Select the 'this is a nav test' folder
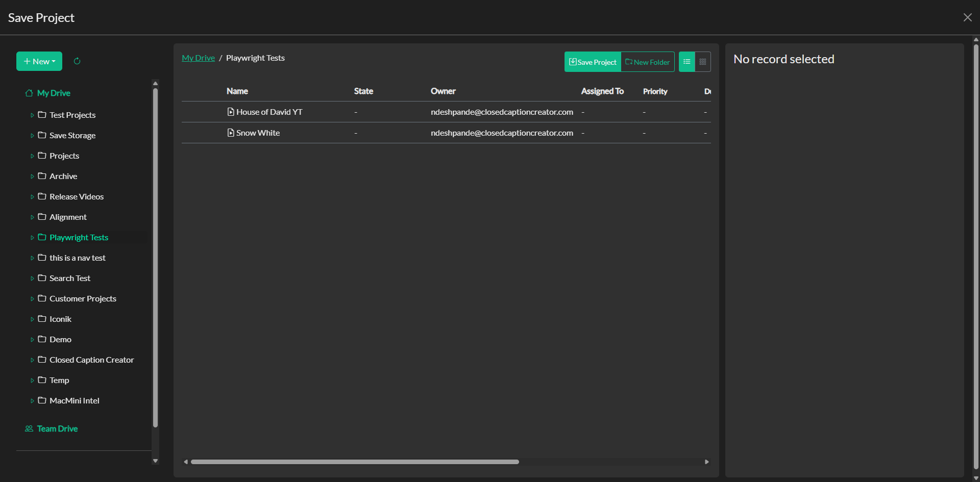The height and width of the screenshot is (482, 980). tap(78, 258)
